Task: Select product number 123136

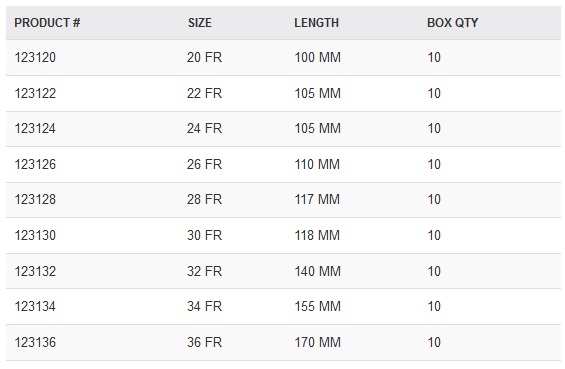Action: (x=35, y=342)
